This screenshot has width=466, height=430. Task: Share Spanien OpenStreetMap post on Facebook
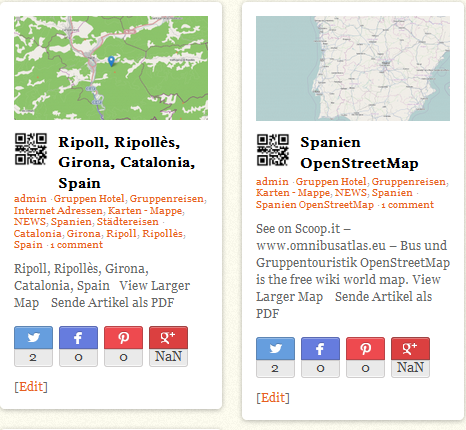click(x=320, y=349)
